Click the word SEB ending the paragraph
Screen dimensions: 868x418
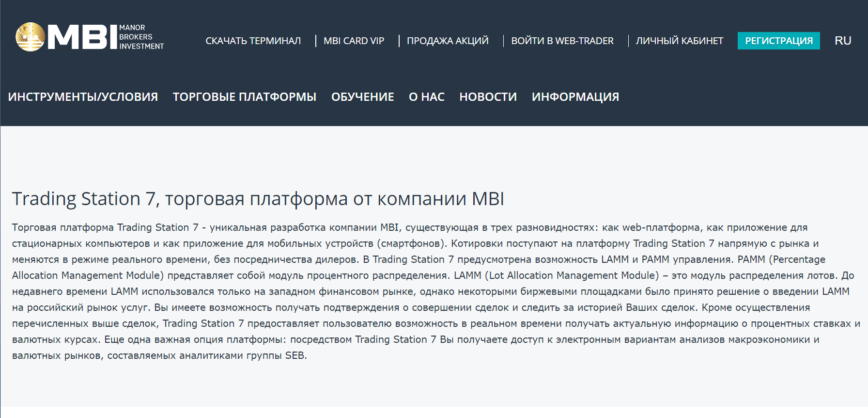(294, 355)
